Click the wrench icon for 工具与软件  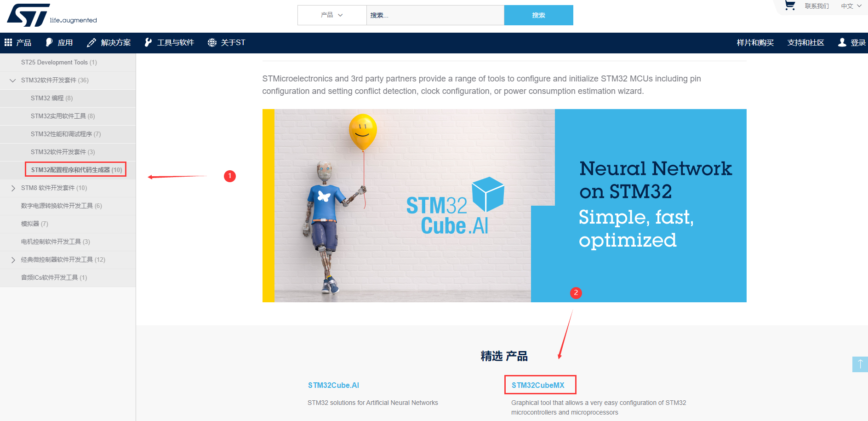tap(148, 42)
